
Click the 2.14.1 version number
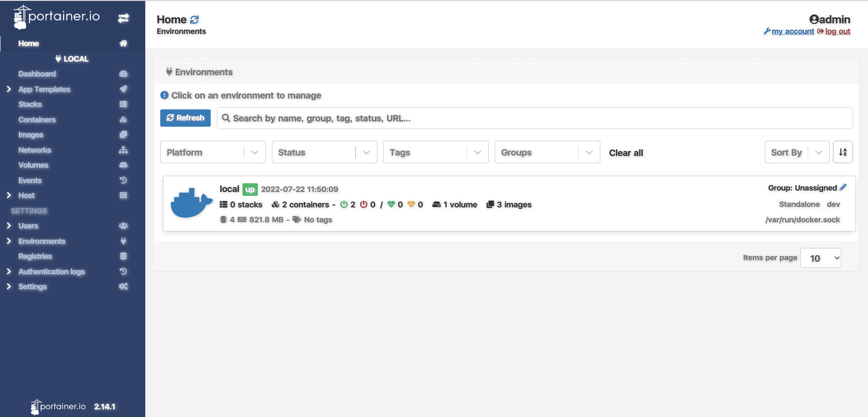(105, 407)
